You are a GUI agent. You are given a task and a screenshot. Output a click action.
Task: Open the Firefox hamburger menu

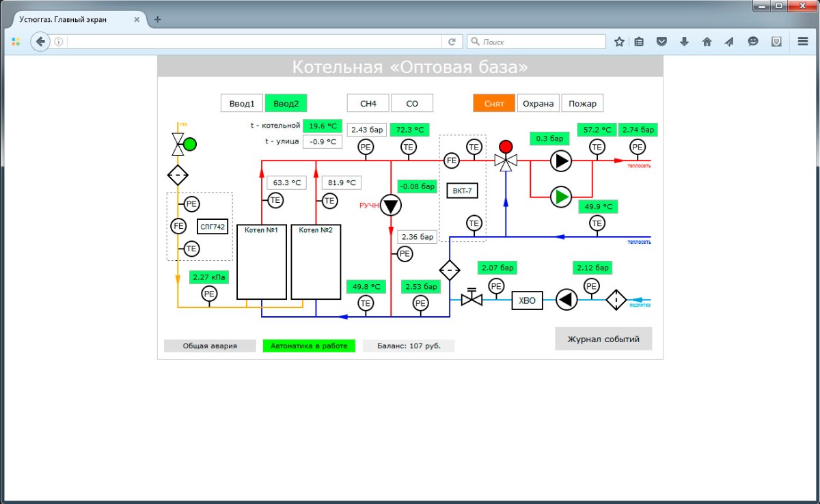coord(803,42)
